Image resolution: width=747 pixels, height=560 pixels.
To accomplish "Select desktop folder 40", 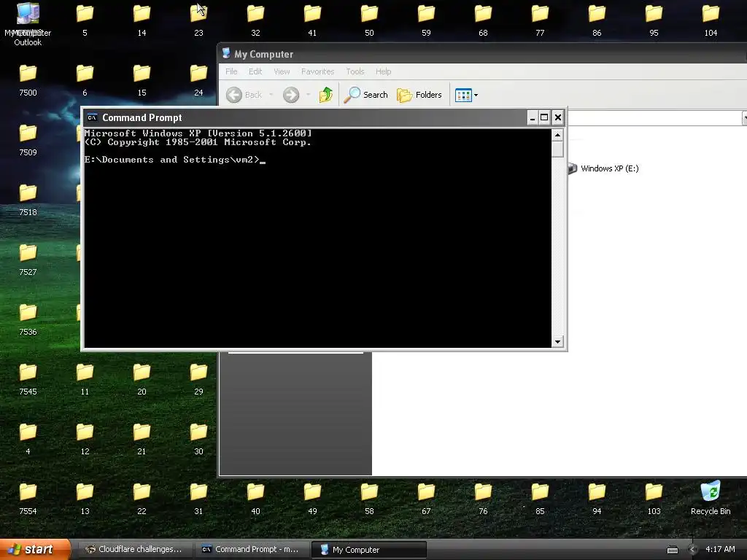I will point(255,499).
